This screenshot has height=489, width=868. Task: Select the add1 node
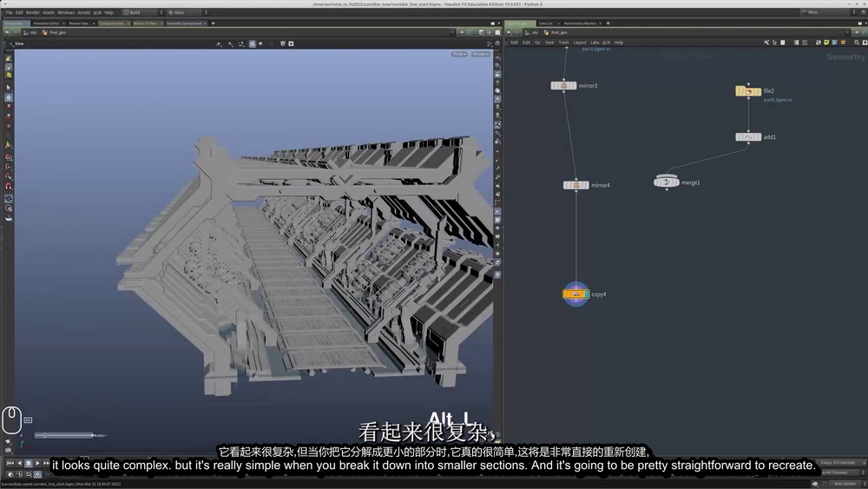point(748,136)
